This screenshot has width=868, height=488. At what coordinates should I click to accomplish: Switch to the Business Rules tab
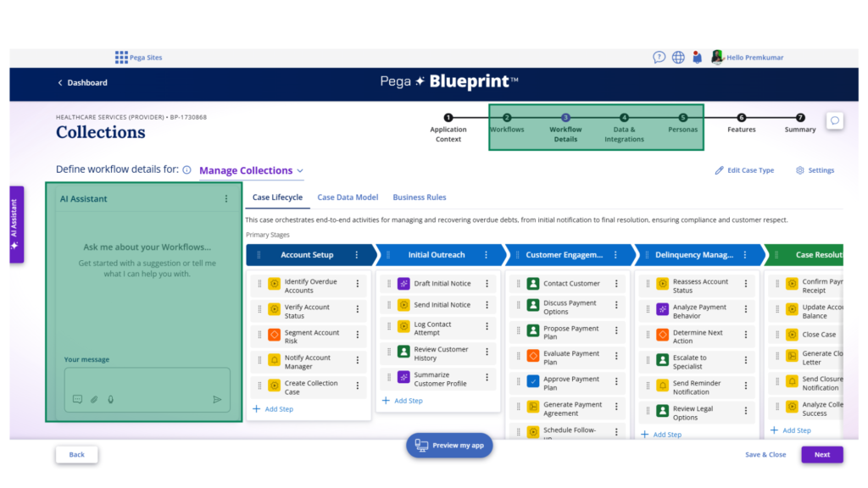click(x=419, y=197)
